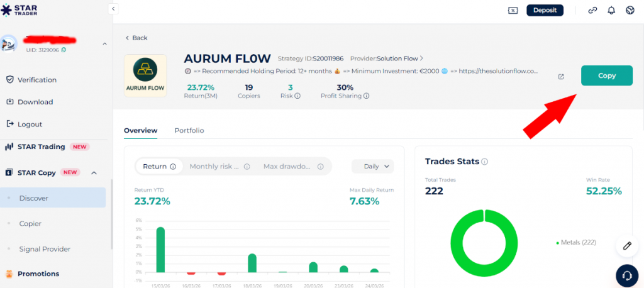Image resolution: width=644 pixels, height=288 pixels.
Task: Switch to the Portfolio tab
Action: coord(189,131)
